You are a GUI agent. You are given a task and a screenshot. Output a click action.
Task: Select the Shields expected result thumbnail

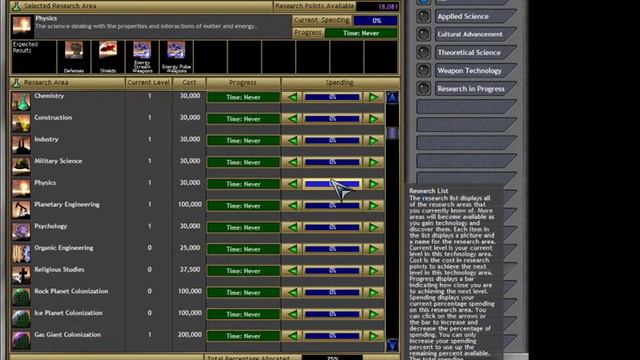click(108, 57)
